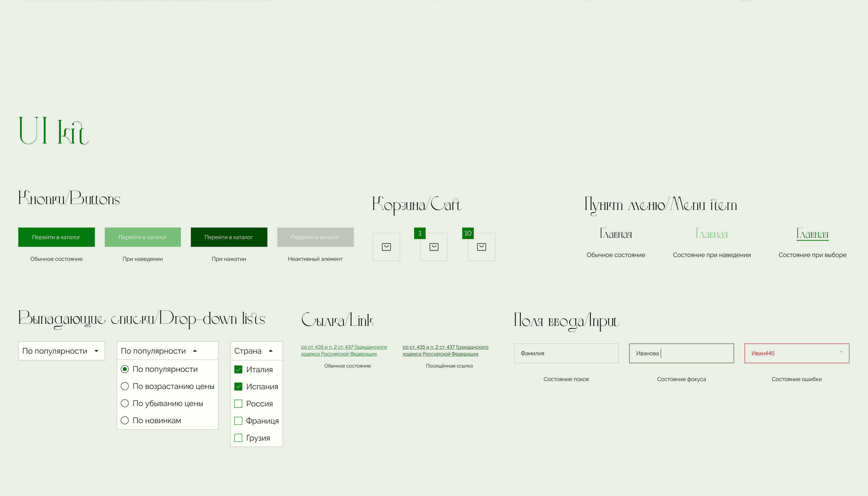Click the cart icon with badge 10

[481, 247]
